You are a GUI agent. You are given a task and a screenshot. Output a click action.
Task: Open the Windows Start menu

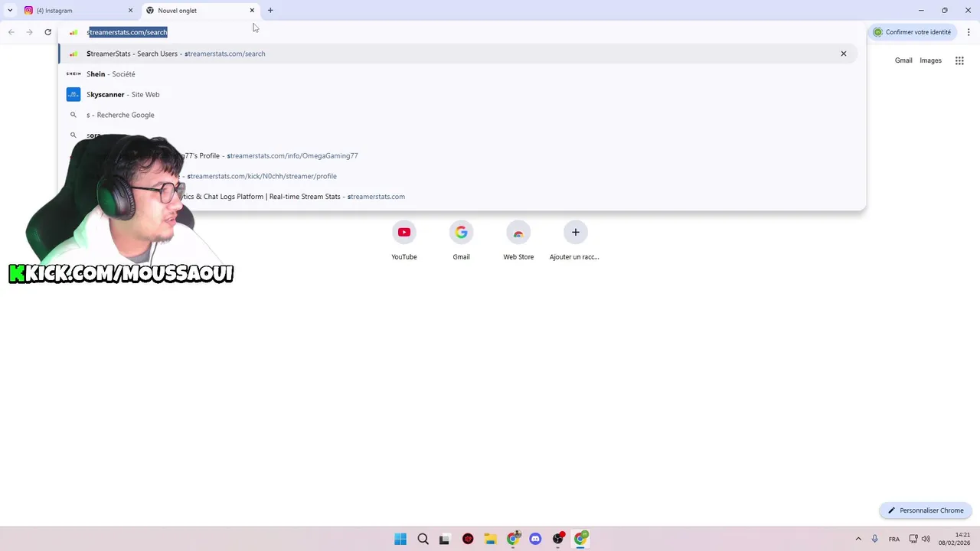[400, 539]
